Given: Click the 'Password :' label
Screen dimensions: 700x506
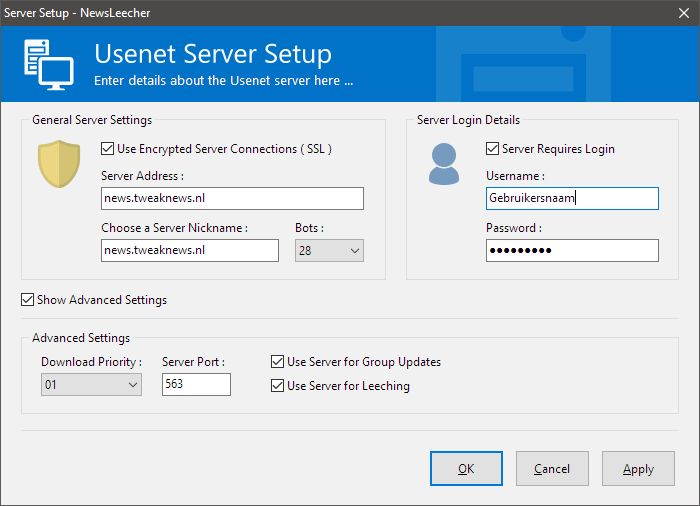Looking at the screenshot, I should pyautogui.click(x=514, y=228).
